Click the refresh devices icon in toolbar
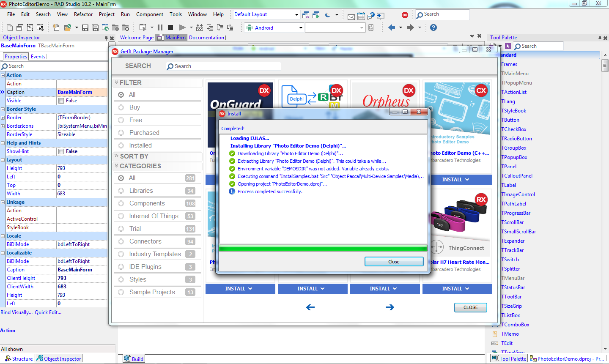This screenshot has width=609, height=364. click(371, 27)
